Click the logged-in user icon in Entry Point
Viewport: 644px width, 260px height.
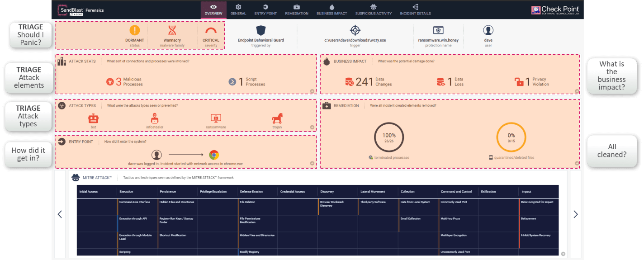coord(156,155)
